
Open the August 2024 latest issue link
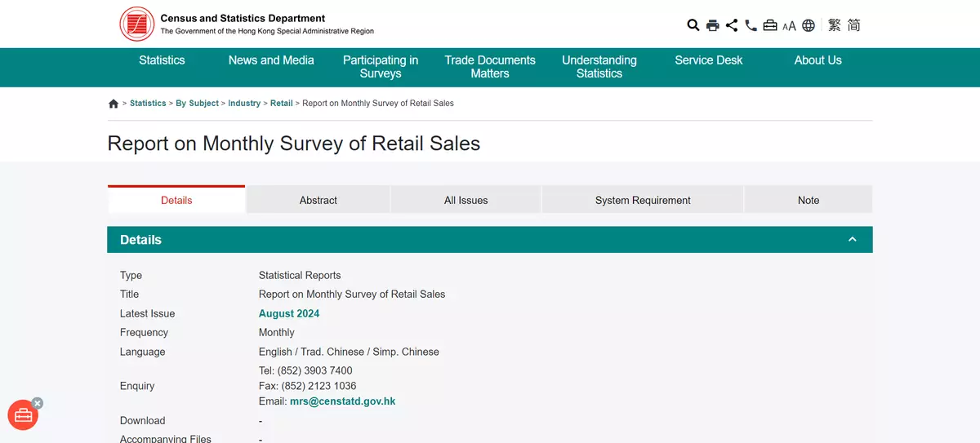(289, 313)
